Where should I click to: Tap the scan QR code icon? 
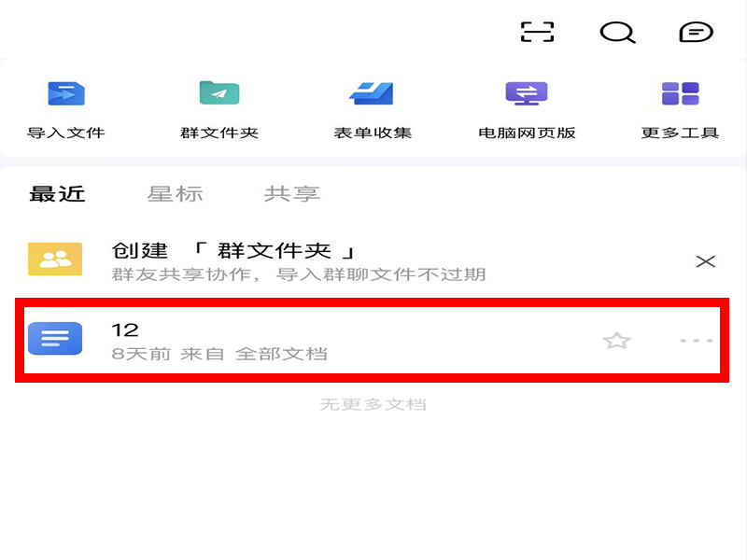(537, 32)
